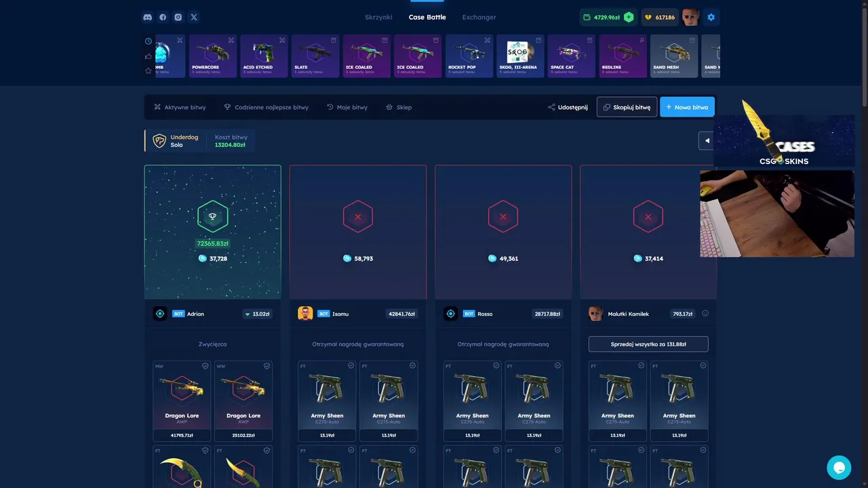Switch to the Skrzynki tab
This screenshot has height=488, width=868.
[378, 17]
